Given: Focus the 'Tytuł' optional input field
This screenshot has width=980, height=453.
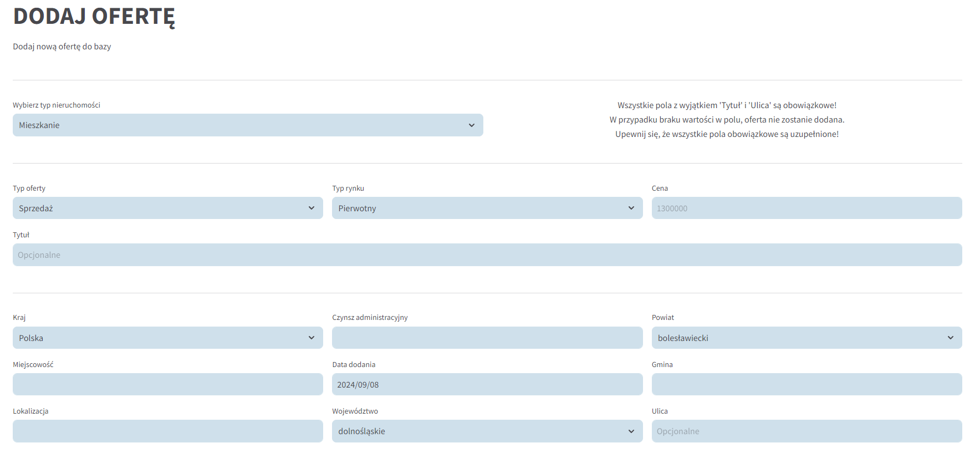Looking at the screenshot, I should click(487, 255).
